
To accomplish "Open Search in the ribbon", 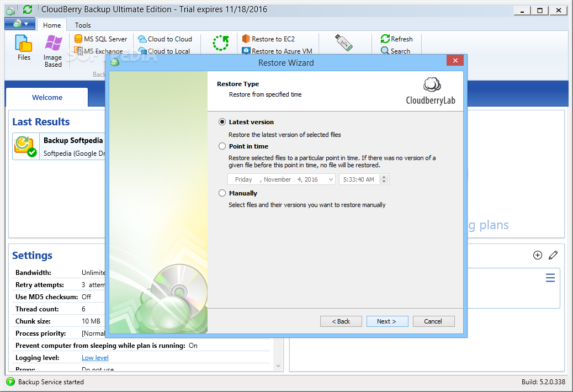I will [x=396, y=51].
